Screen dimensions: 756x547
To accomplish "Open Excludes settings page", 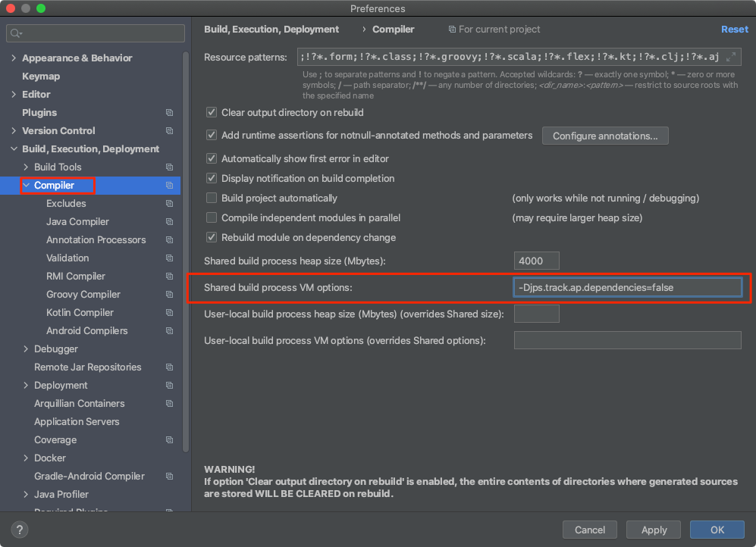I will pos(66,204).
